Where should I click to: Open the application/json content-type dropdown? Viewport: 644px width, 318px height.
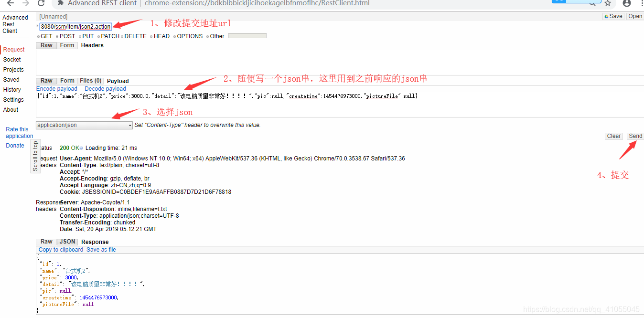[84, 125]
